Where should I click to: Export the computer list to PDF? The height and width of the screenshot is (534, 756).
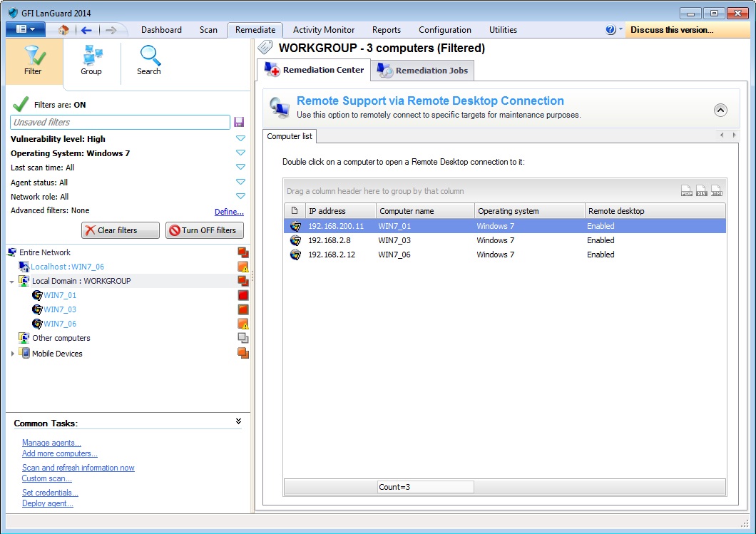coord(687,191)
